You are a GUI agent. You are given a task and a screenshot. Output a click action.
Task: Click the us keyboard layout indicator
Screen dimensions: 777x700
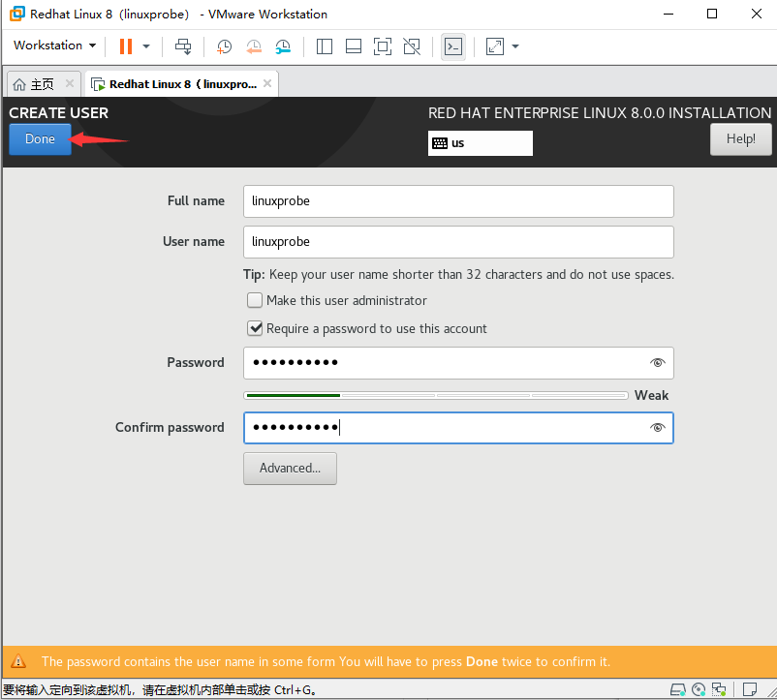pyautogui.click(x=481, y=143)
